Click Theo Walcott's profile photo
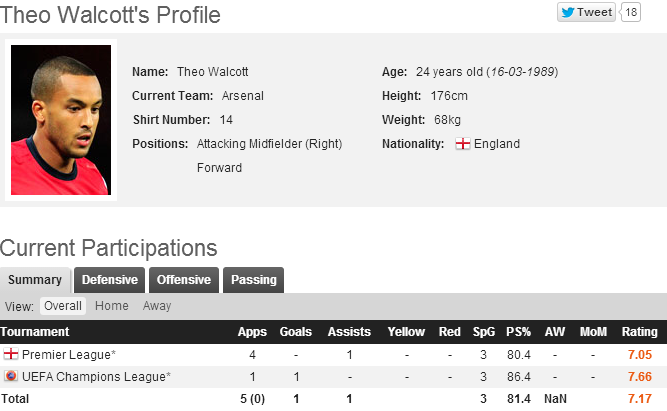 61,120
